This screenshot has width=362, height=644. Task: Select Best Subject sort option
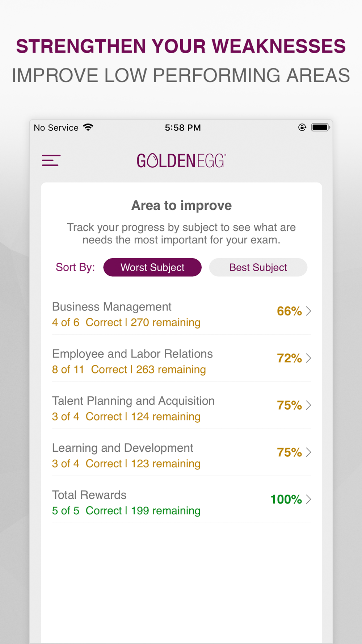pos(258,267)
